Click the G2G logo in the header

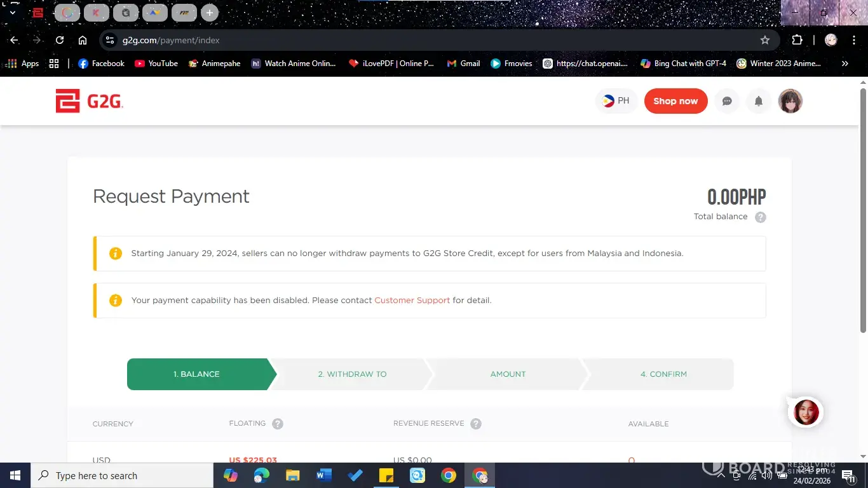point(89,101)
